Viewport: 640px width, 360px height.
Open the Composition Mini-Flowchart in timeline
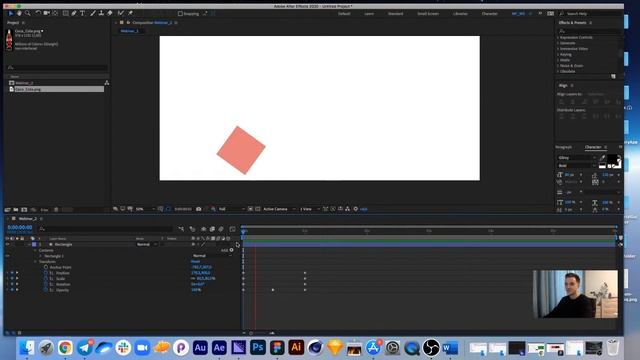coord(181,229)
